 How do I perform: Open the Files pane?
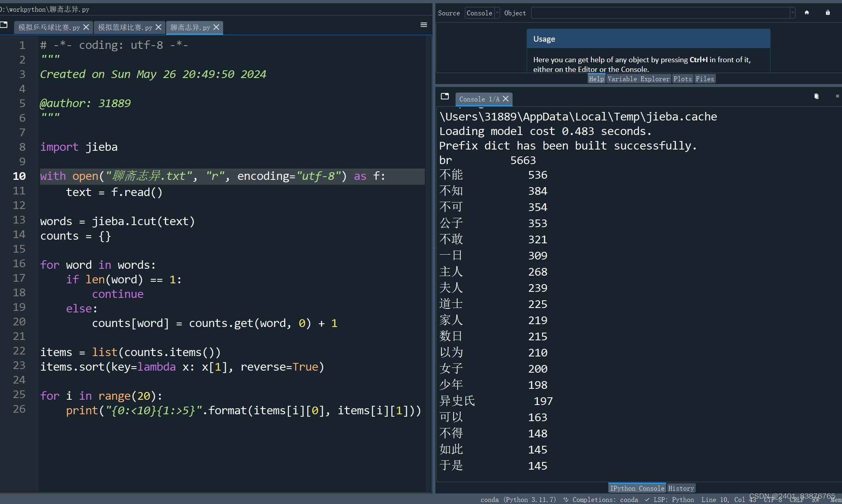coord(705,79)
